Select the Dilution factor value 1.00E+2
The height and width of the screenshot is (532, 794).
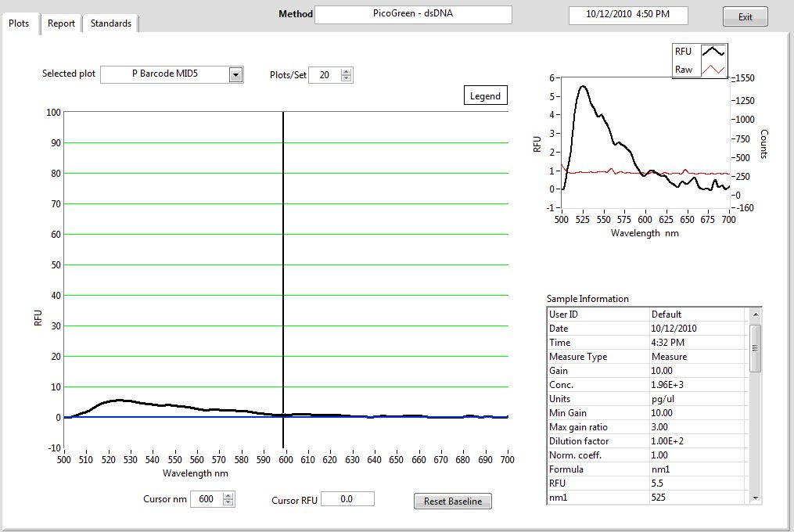(x=667, y=441)
